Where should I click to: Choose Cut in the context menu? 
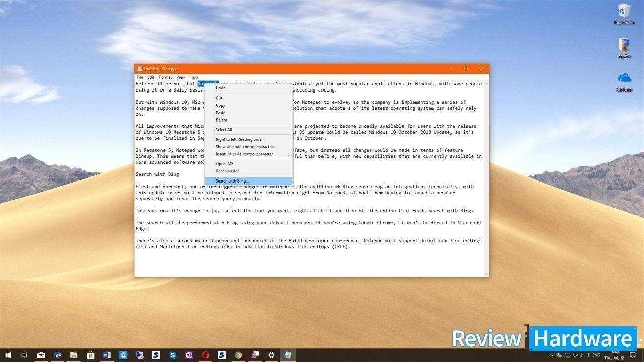(249, 98)
